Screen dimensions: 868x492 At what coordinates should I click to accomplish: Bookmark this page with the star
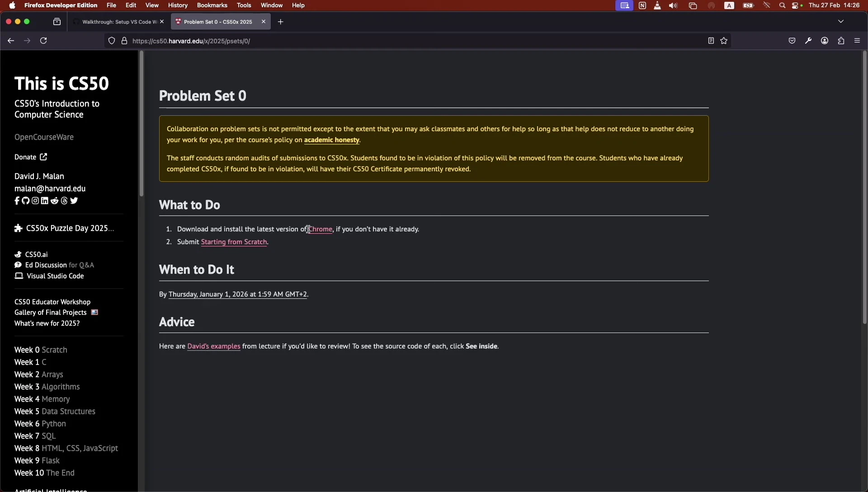click(x=724, y=41)
